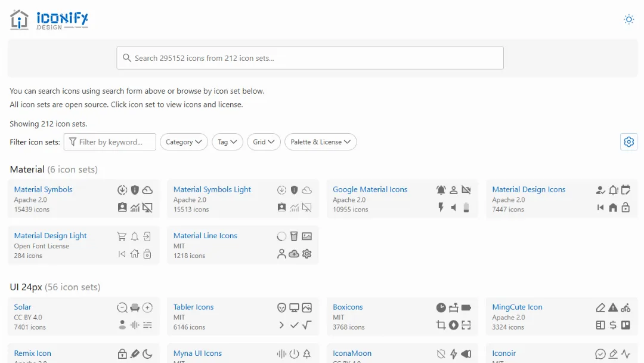Expand the Category dropdown
Image resolution: width=644 pixels, height=363 pixels.
click(x=184, y=142)
